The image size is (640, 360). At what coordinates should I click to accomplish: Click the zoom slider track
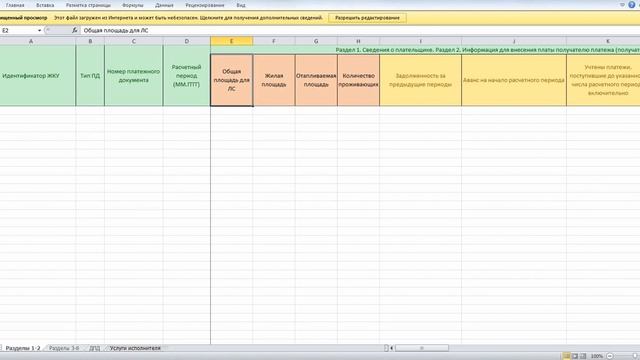click(x=627, y=356)
